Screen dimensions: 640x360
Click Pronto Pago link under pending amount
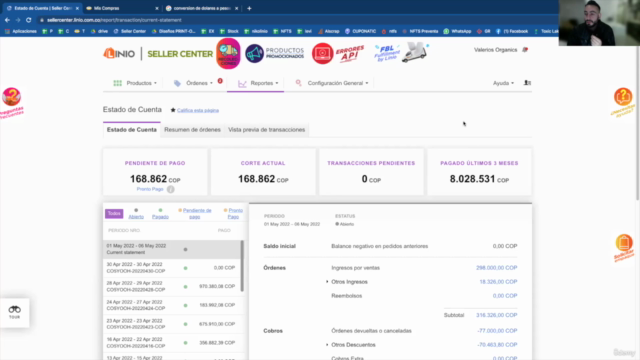[x=150, y=189]
